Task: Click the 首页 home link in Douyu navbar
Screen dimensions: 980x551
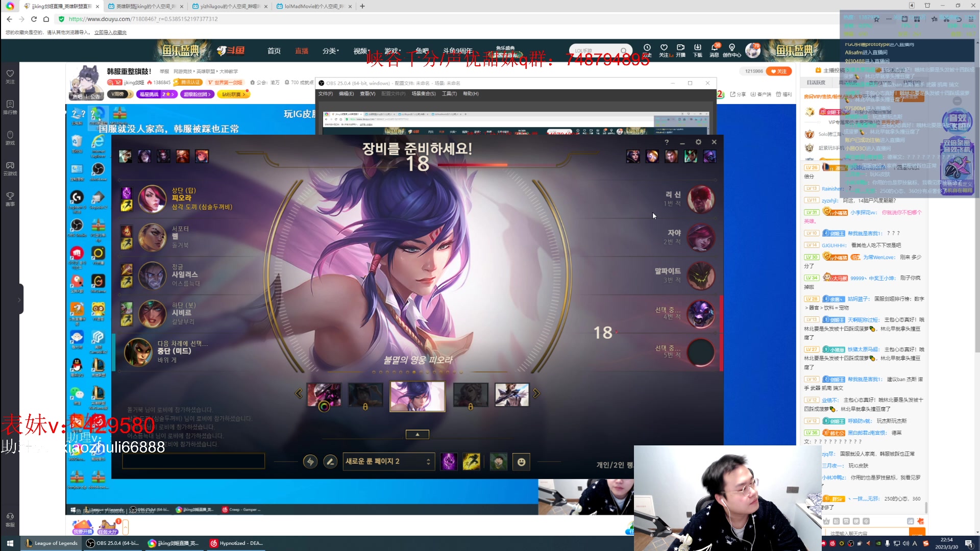Action: click(274, 51)
